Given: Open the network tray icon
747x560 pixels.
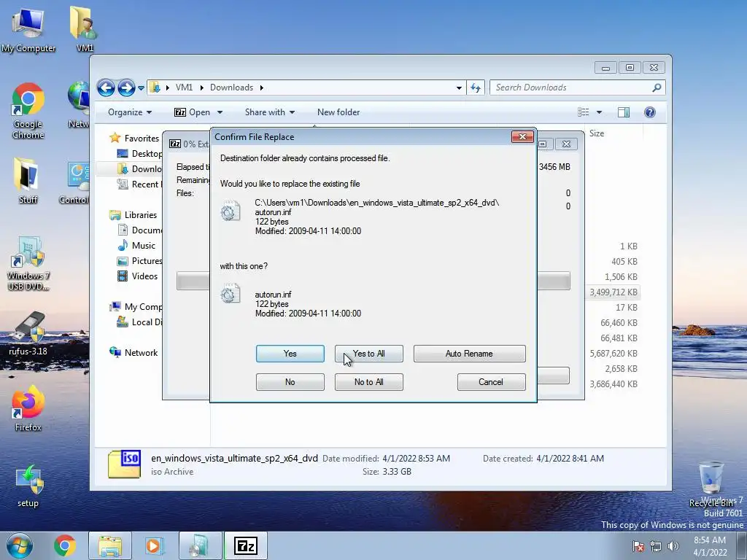Looking at the screenshot, I should pos(656,546).
